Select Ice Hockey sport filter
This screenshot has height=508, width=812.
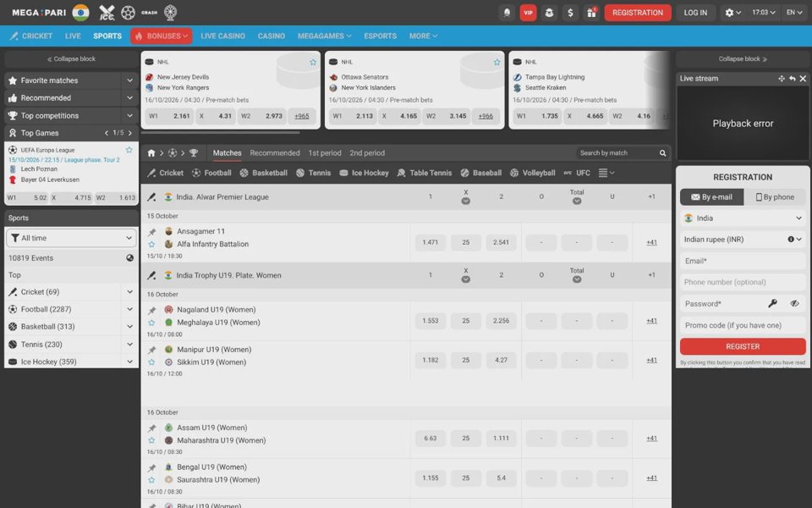[364, 173]
